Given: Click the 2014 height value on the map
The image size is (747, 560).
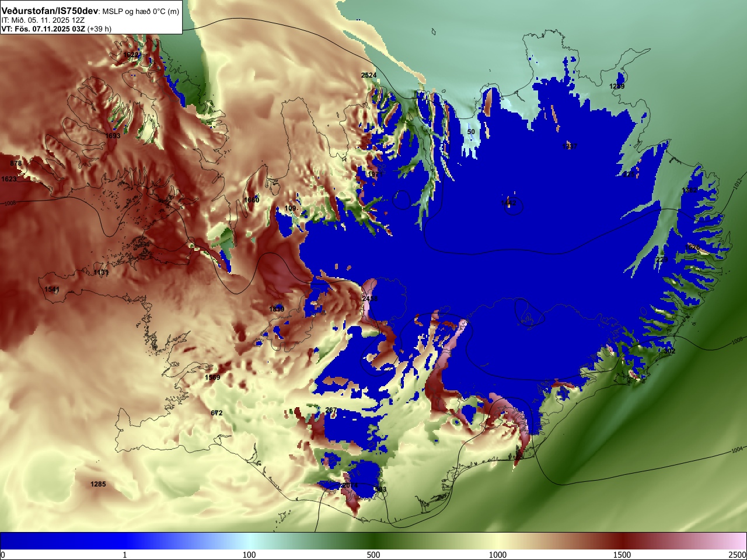Looking at the screenshot, I should 350,485.
